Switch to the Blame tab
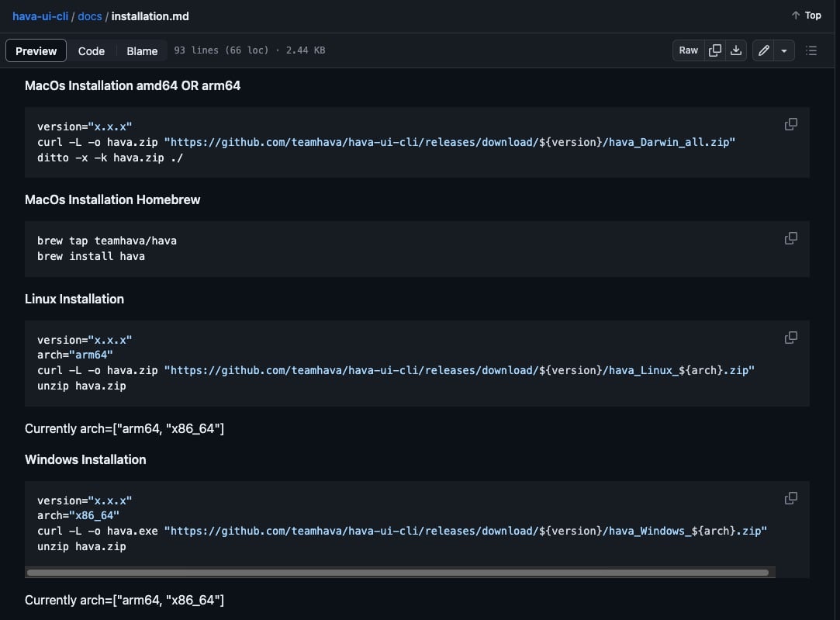The height and width of the screenshot is (620, 840). [x=142, y=51]
